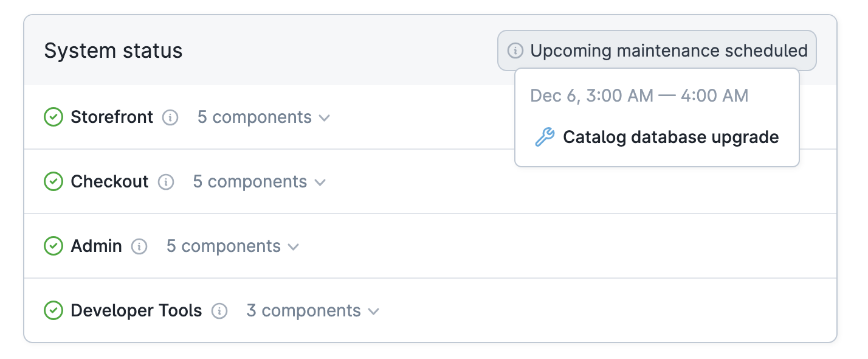Open the Storefront info icon
This screenshot has height=359, width=868.
point(170,117)
